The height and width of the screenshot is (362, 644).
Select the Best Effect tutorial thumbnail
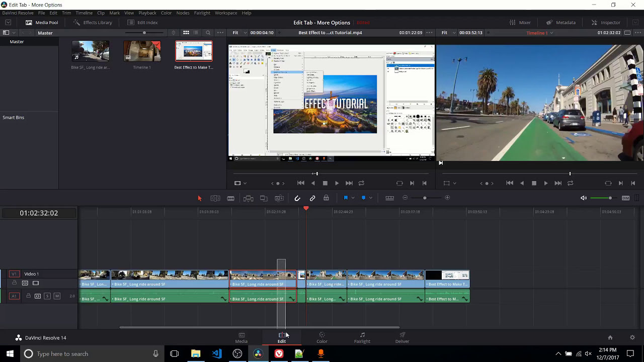click(x=194, y=52)
